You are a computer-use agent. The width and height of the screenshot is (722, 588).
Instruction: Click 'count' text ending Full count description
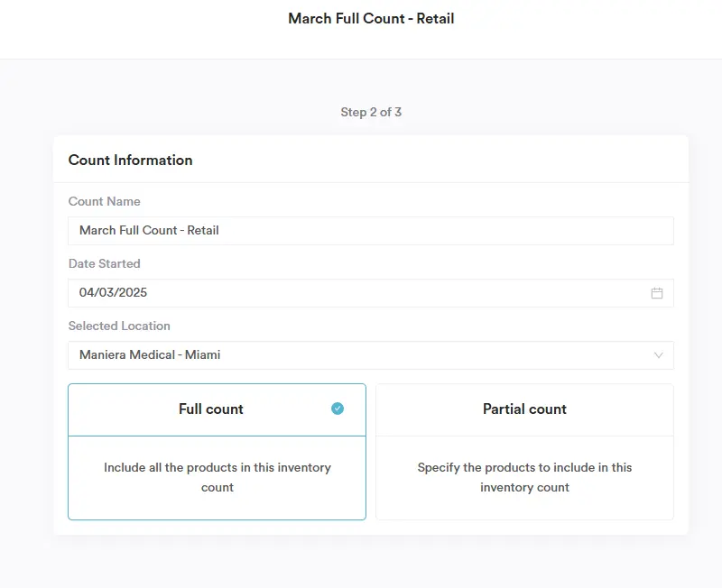click(218, 488)
